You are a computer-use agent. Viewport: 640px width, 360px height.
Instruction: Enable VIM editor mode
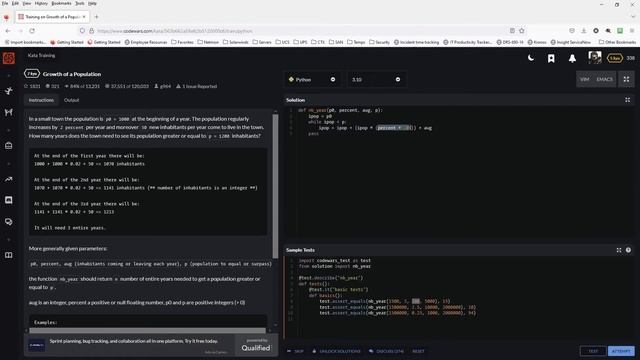pyautogui.click(x=584, y=79)
